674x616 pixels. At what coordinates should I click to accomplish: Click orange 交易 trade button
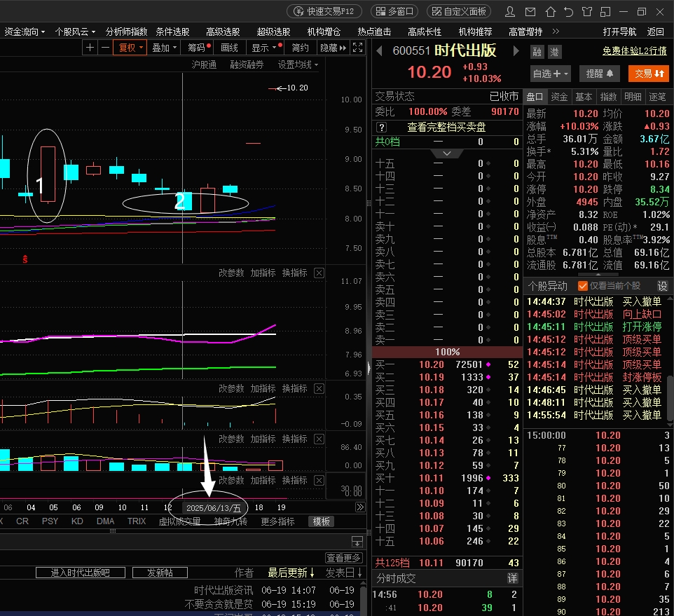pos(649,74)
